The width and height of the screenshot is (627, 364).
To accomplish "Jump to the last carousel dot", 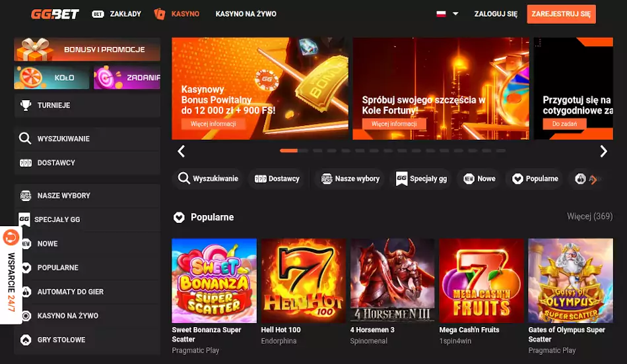I will [x=501, y=150].
